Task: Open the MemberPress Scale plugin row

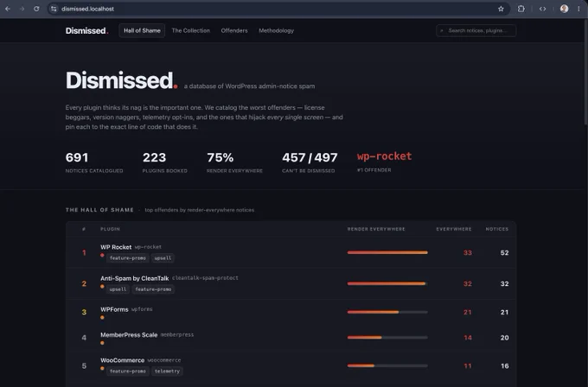Action: tap(291, 338)
